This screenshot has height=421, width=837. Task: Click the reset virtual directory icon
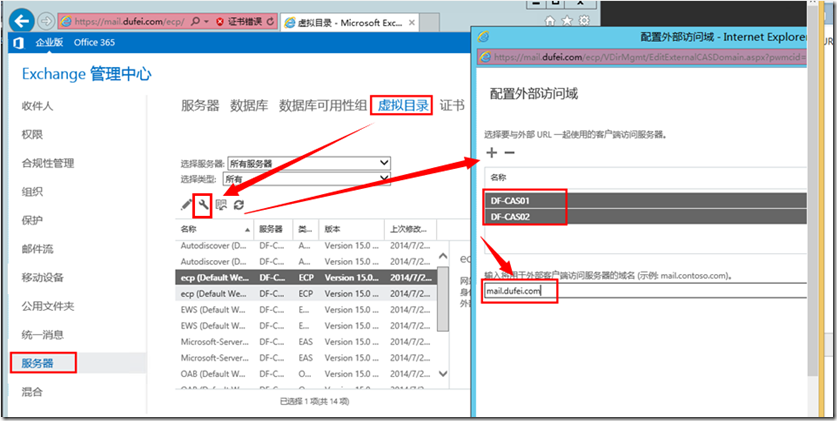tap(222, 204)
